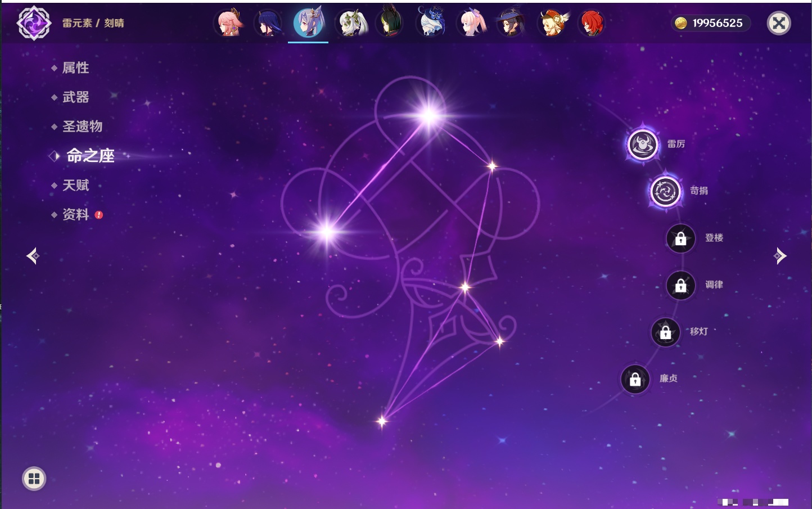Select locked constellation node 登楼
This screenshot has width=812, height=509.
(x=680, y=238)
